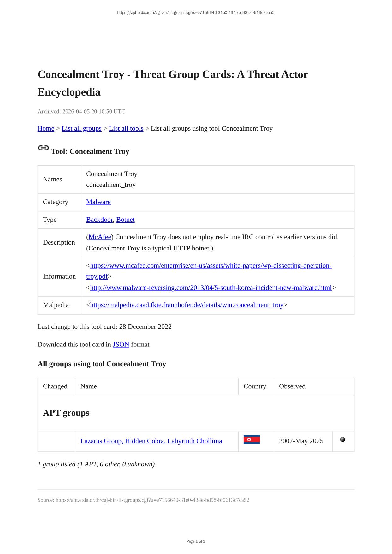Click the Observed column header
392x554 pixels.
pos(292,386)
